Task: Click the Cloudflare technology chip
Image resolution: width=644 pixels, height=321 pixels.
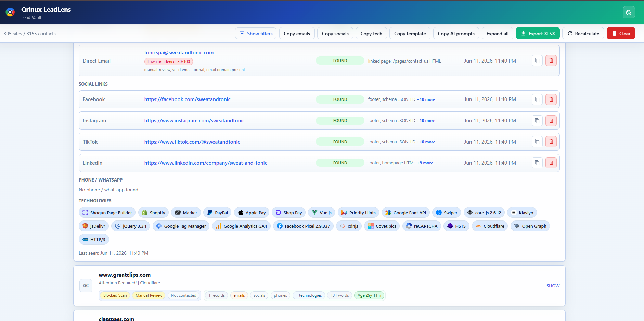Action: [490, 226]
